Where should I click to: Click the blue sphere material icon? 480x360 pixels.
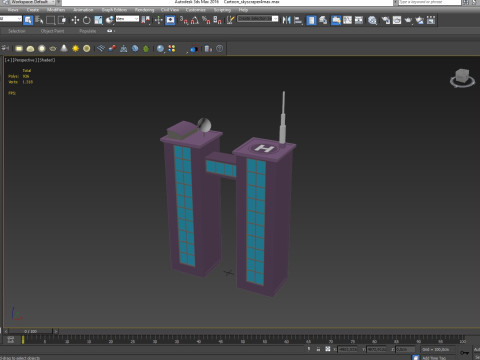pyautogui.click(x=160, y=49)
